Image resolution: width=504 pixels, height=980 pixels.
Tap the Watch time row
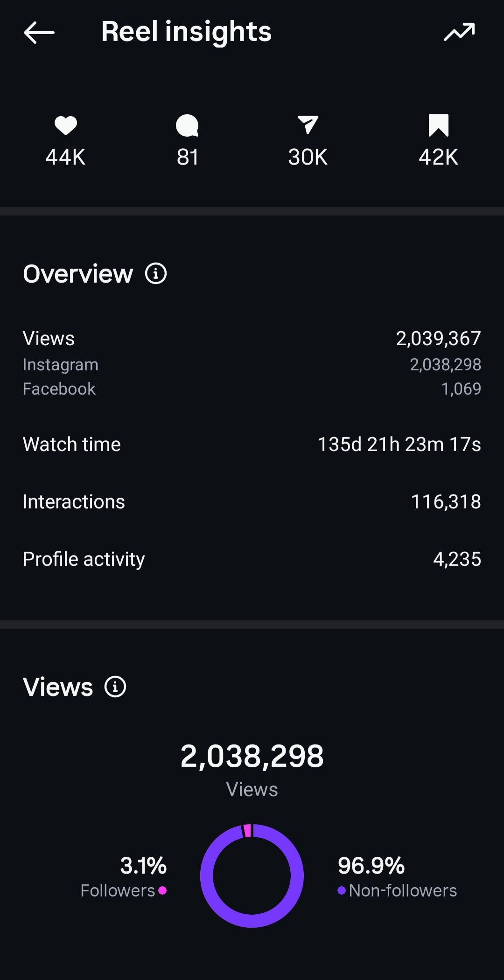coord(252,444)
